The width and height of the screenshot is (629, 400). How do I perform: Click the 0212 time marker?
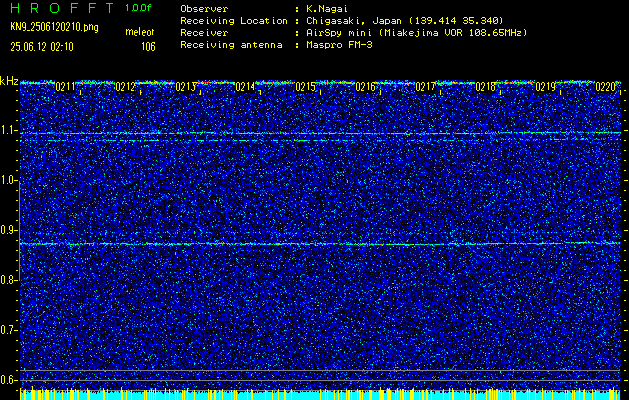pos(125,87)
